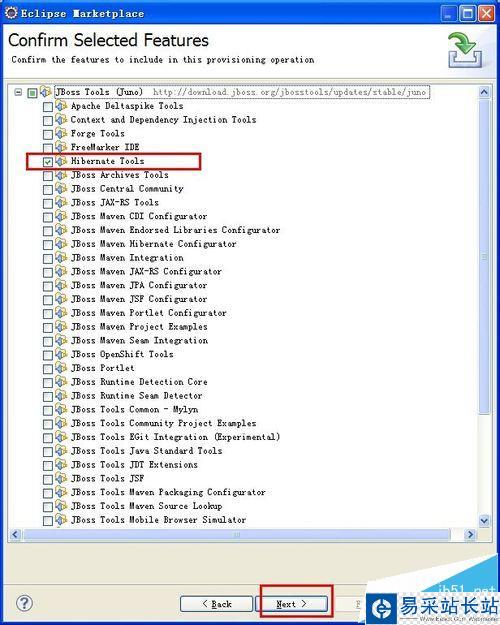Click the feature icon next to Hibernate Tools
This screenshot has width=500, height=625.
click(x=61, y=161)
